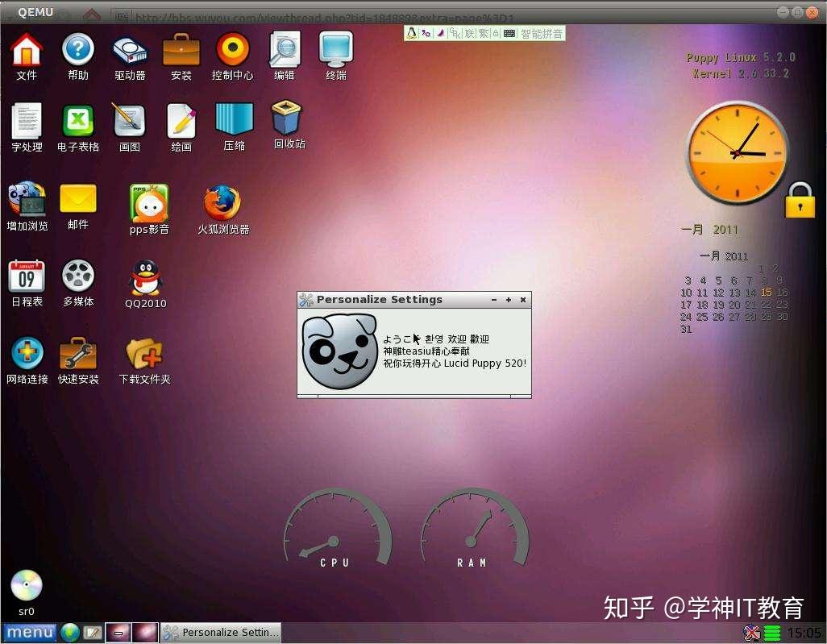The height and width of the screenshot is (644, 827).
Task: Open the menu button on taskbar
Action: click(30, 632)
